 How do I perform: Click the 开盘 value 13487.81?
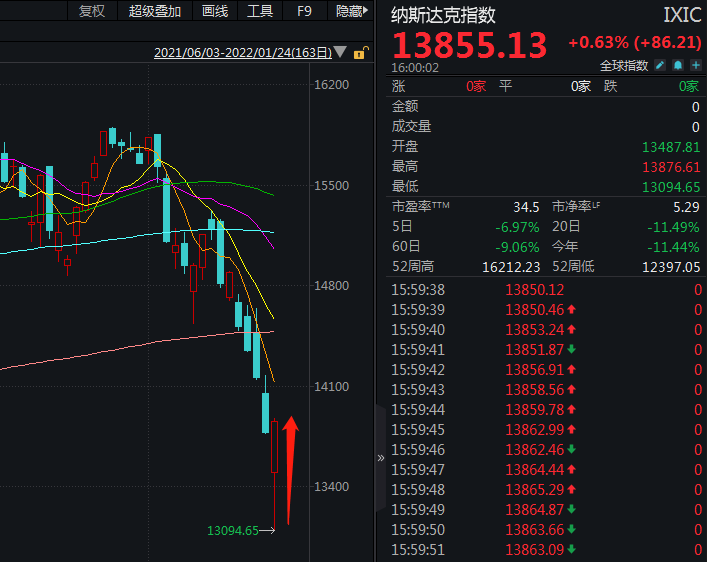click(x=671, y=147)
